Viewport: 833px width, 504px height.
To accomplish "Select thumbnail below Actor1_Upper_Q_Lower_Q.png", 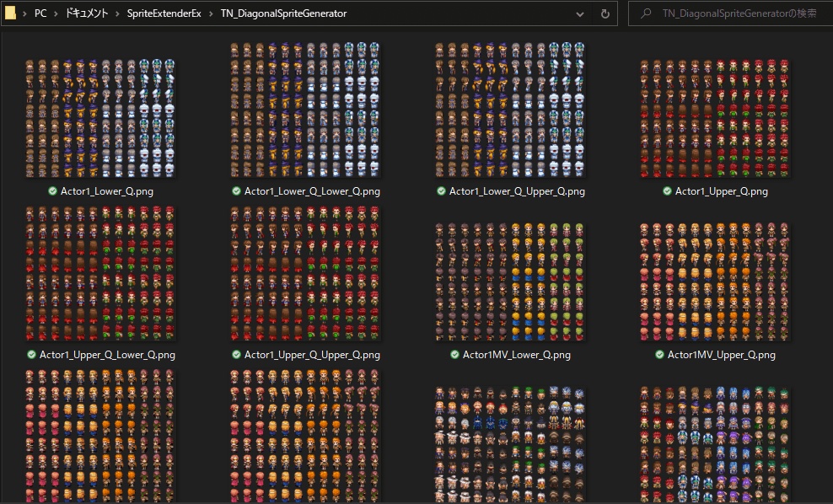I will tap(100, 437).
